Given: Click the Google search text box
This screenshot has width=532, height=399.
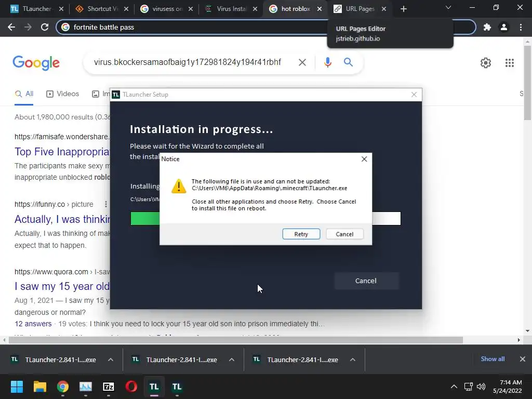Looking at the screenshot, I should (x=188, y=62).
